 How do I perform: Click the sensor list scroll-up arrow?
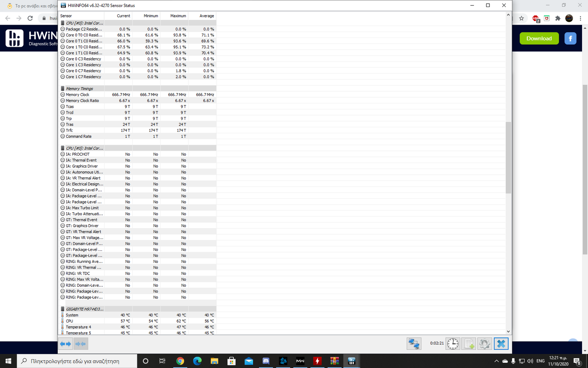508,15
